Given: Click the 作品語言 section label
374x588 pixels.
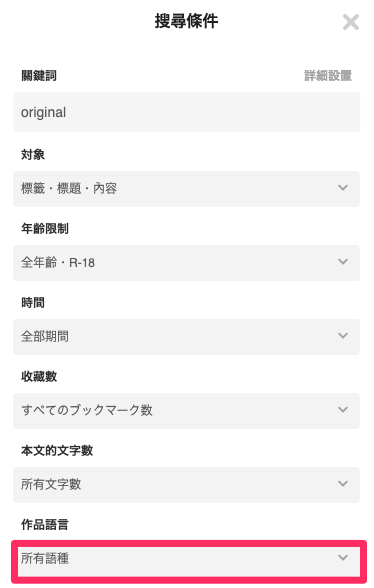Looking at the screenshot, I should click(x=45, y=524).
